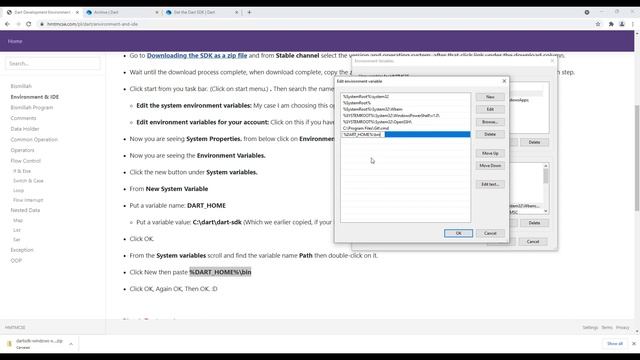The width and height of the screenshot is (640, 360).
Task: Open the browser extensions puzzle icon
Action: click(x=611, y=24)
